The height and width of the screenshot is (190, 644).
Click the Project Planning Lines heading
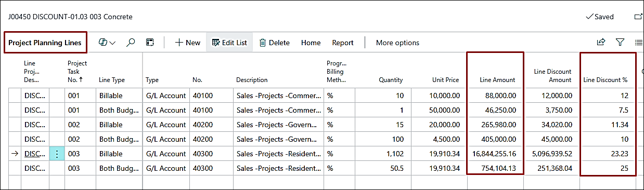45,43
